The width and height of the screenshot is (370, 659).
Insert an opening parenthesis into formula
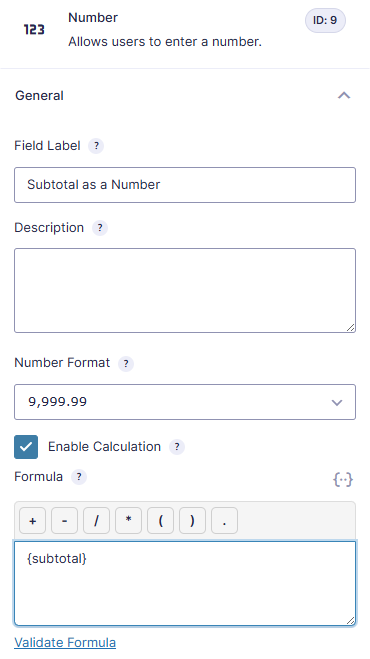click(x=160, y=521)
